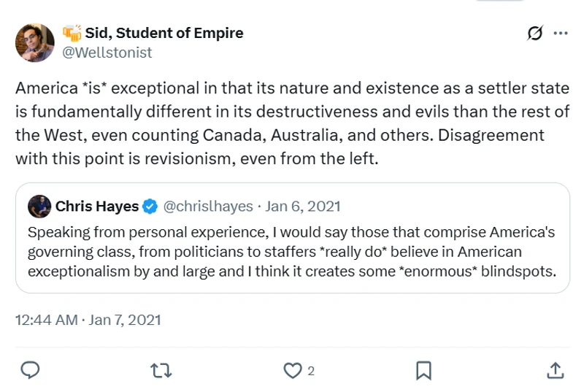Open the three-dot more options menu
This screenshot has width=584, height=392.
point(561,34)
